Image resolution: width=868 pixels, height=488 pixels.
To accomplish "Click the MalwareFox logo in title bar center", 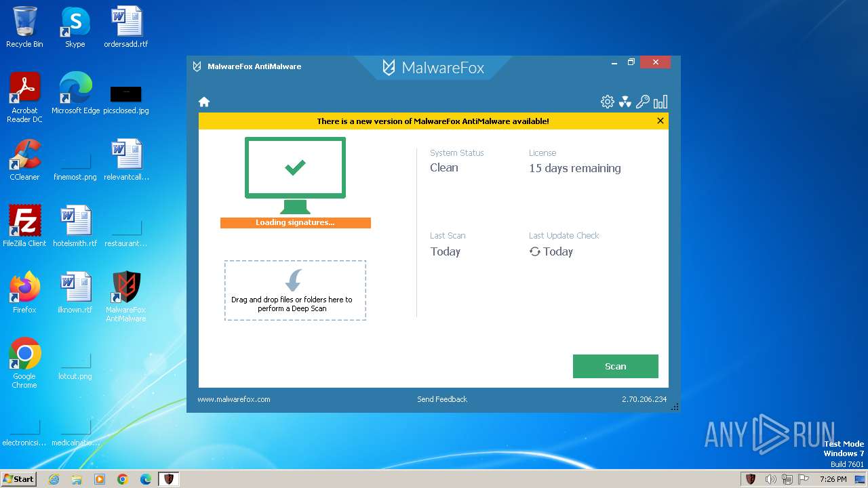I will click(x=433, y=67).
